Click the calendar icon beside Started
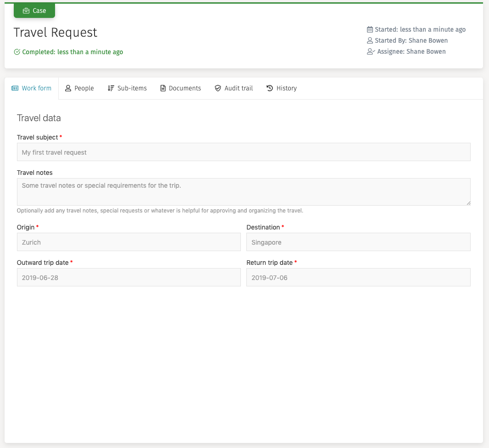This screenshot has width=489, height=448. (x=370, y=29)
